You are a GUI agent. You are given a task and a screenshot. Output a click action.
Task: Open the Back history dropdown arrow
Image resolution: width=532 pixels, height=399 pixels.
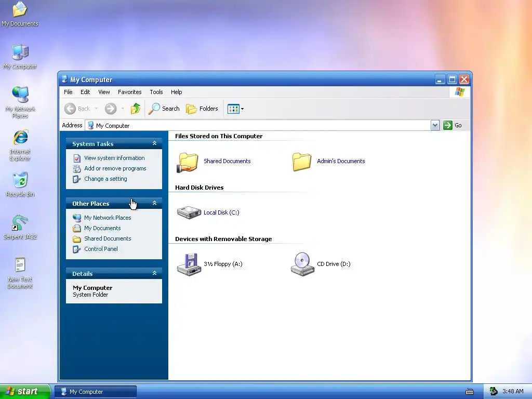click(x=96, y=109)
